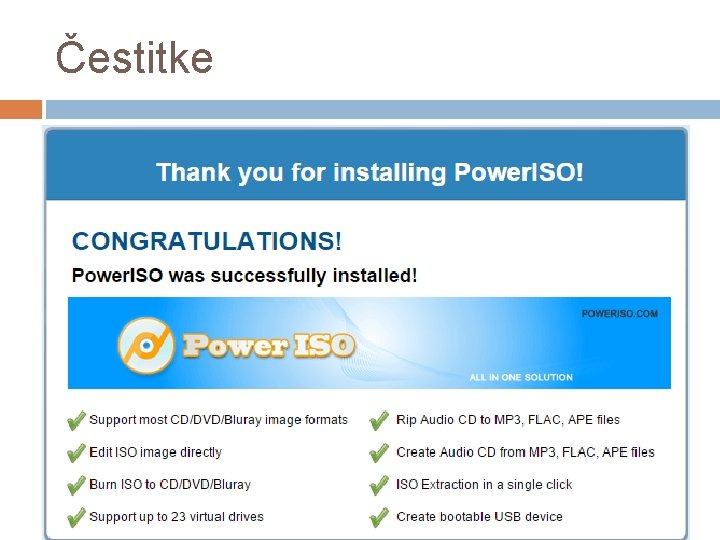Viewport: 720px width, 540px height.
Task: Click checkmark beside Edit ISO image directly
Action: point(76,453)
